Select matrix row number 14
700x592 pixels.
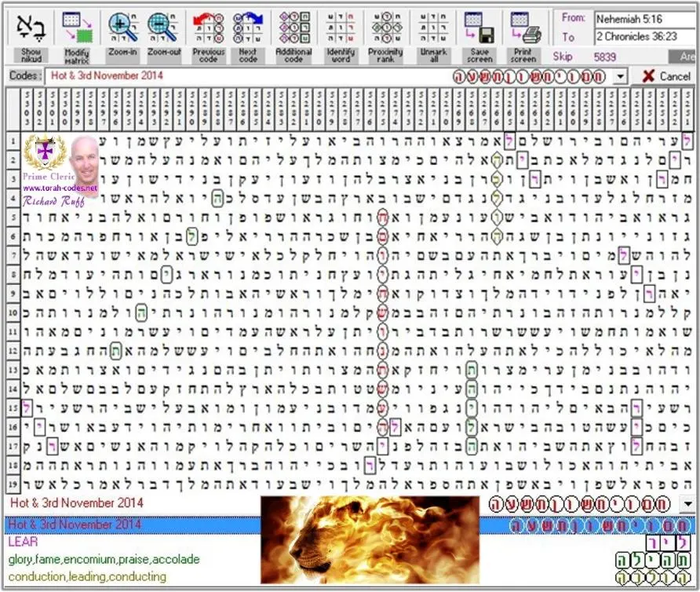(13, 389)
